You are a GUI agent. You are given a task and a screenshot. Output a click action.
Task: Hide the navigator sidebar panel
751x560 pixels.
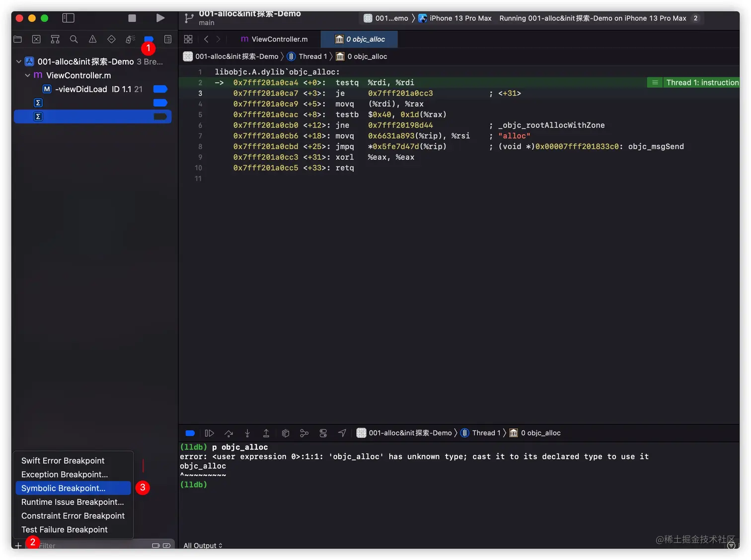pos(68,18)
